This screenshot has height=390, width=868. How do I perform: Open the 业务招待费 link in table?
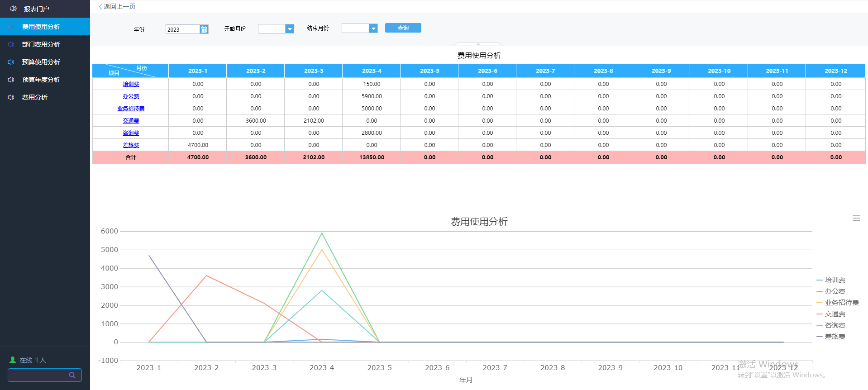[x=131, y=109]
